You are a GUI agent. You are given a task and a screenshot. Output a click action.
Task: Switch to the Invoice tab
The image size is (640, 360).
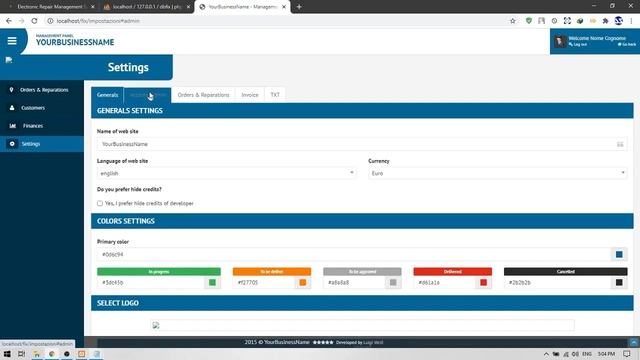[x=250, y=95]
